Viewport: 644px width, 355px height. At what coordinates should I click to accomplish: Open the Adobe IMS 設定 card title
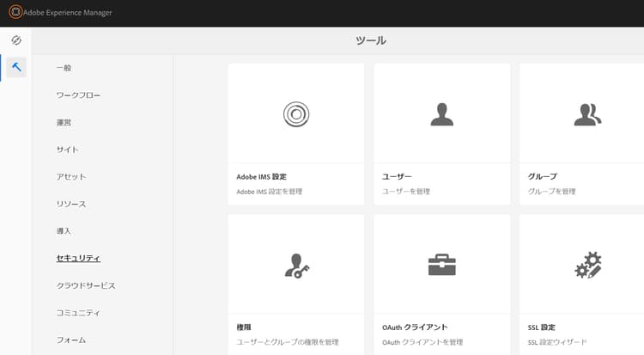pyautogui.click(x=261, y=176)
